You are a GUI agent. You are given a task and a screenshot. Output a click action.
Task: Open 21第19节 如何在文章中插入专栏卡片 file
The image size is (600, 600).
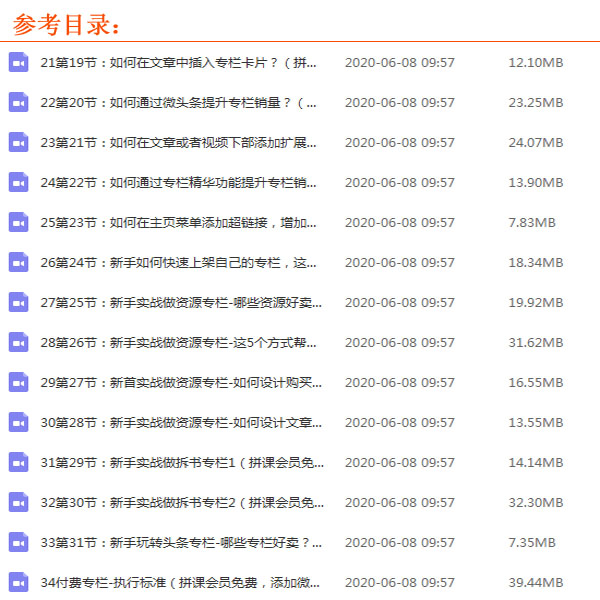click(180, 62)
